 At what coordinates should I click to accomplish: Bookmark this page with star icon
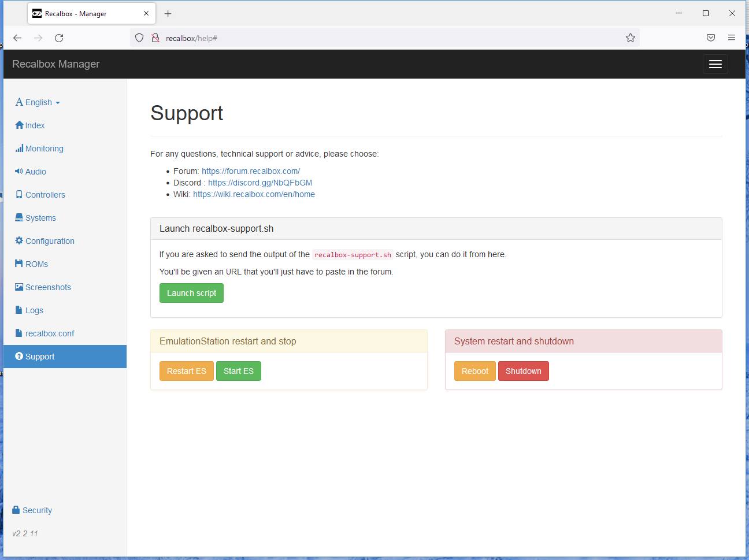coord(631,38)
